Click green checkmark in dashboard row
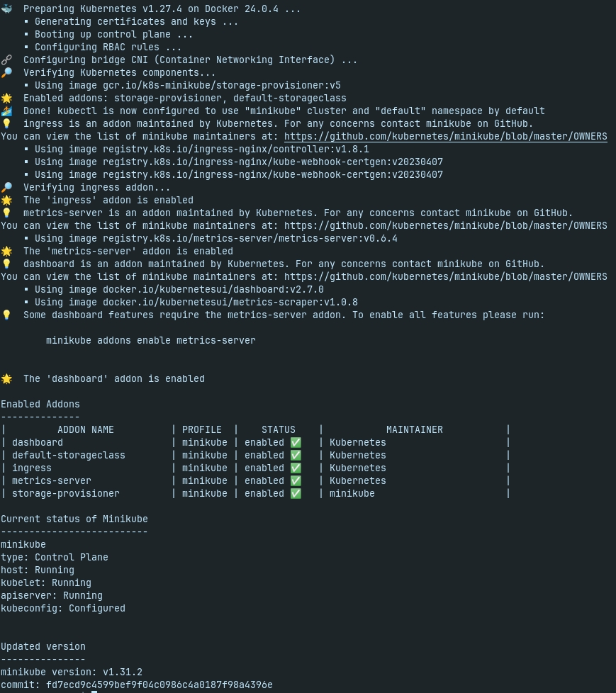This screenshot has width=616, height=693. [296, 442]
